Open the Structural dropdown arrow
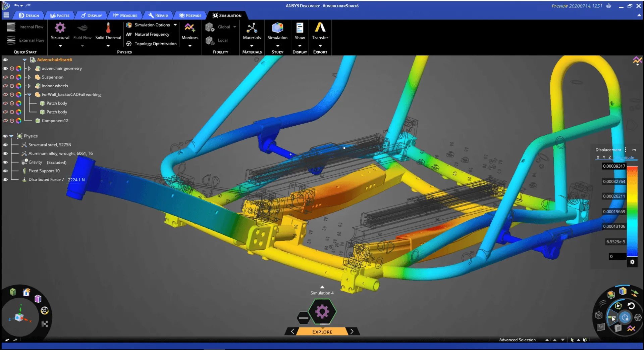This screenshot has width=644, height=350. click(60, 46)
